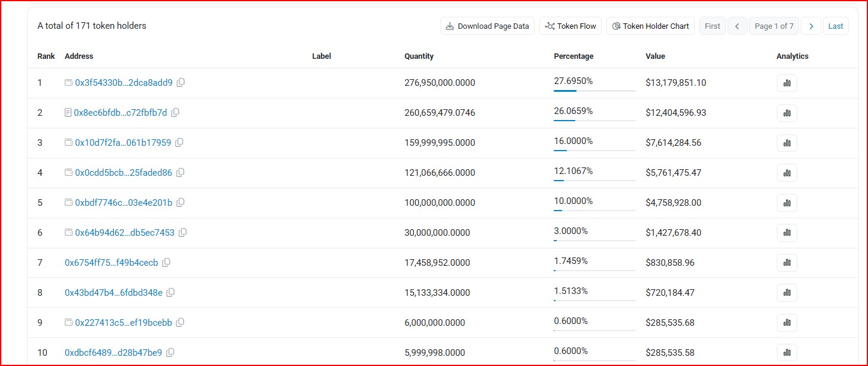Open address 0xdbcf6489…d28b47be9
Screen dimensions: 868x366
pos(113,353)
